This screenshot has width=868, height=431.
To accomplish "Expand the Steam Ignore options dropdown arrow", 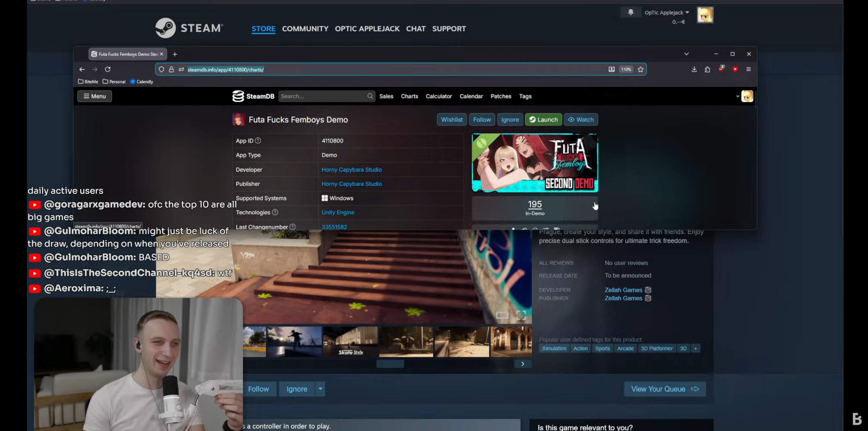I will click(320, 389).
